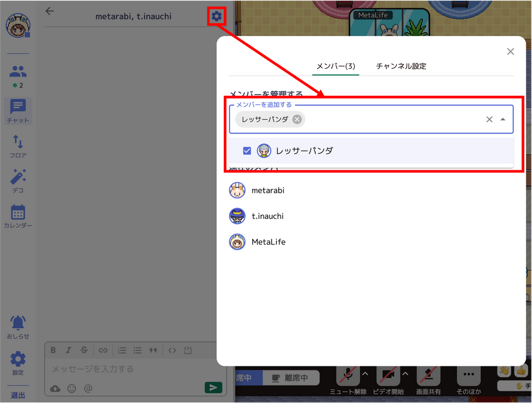Open the emoji picker
This screenshot has width=532, height=403.
[x=71, y=389]
